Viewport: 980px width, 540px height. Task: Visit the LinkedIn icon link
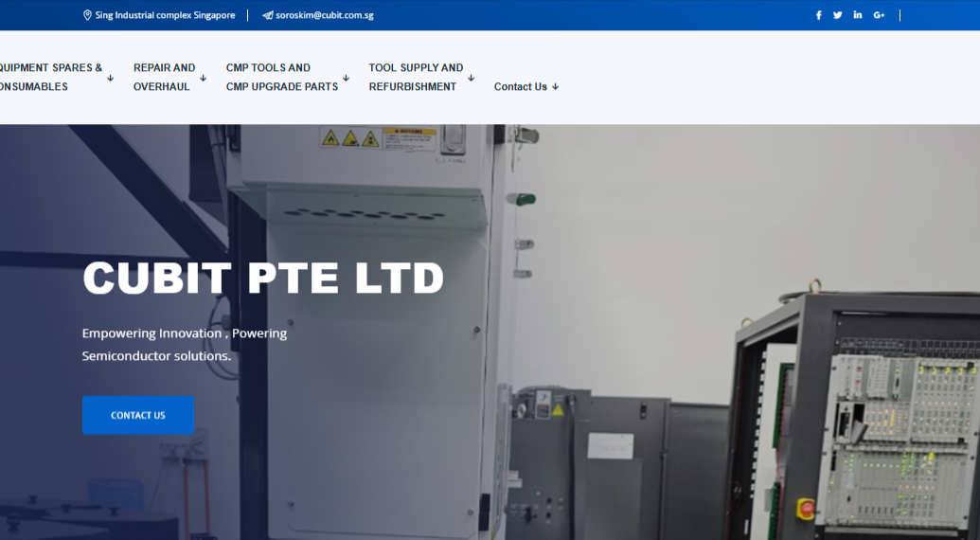pyautogui.click(x=858, y=15)
